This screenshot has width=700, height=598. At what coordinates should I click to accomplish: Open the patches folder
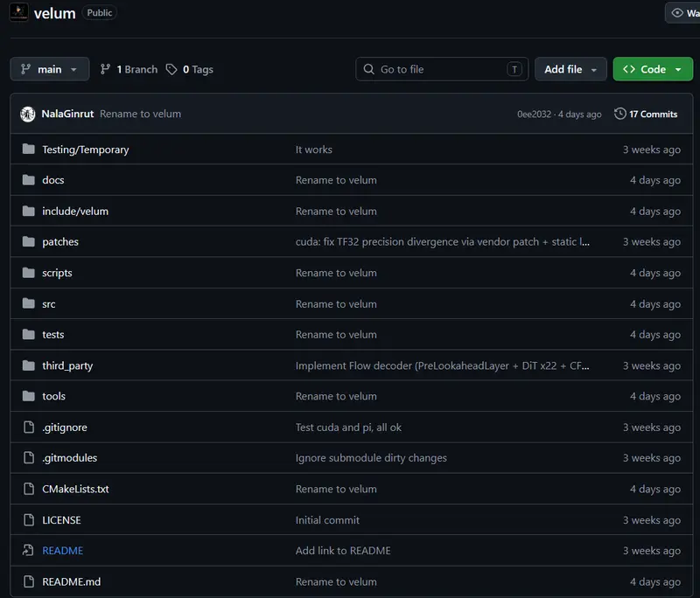[60, 241]
